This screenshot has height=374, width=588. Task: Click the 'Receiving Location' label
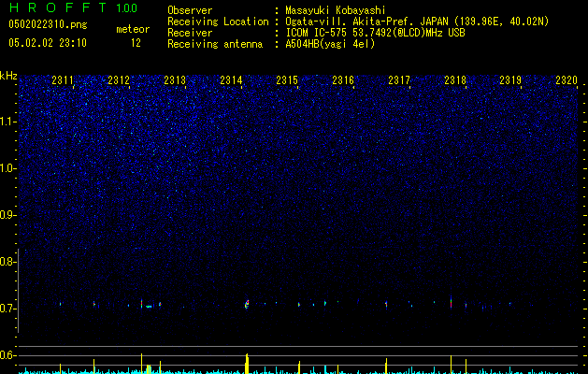point(218,22)
